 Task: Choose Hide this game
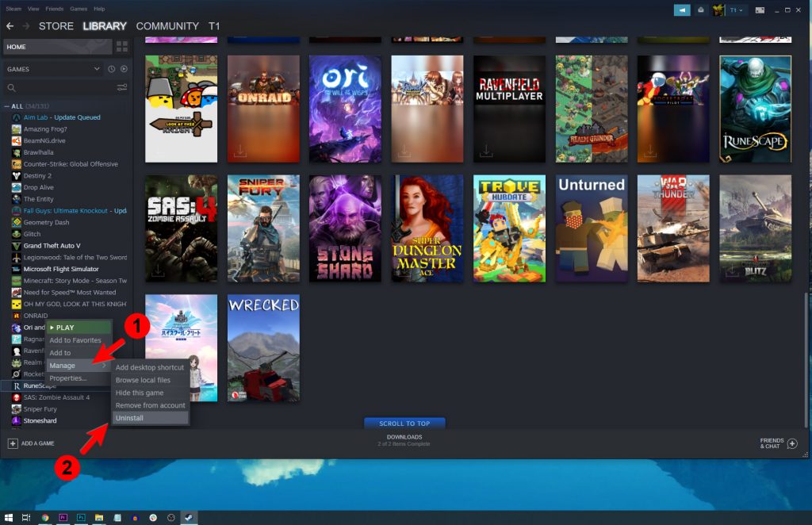[150, 393]
